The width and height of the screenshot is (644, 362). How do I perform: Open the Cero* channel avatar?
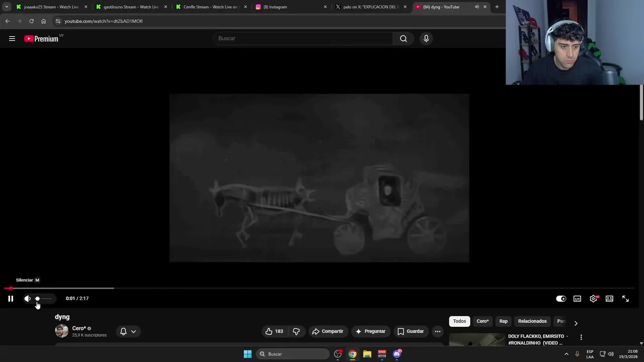[61, 331]
